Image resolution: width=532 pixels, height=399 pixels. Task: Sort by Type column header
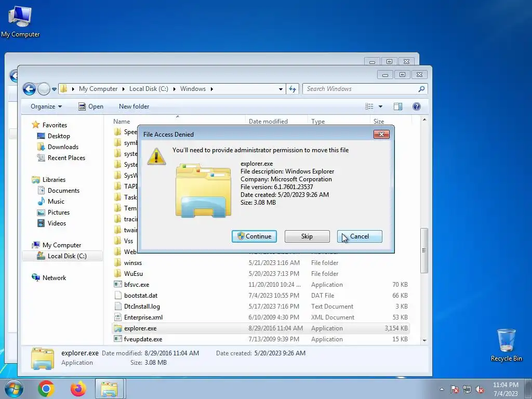click(x=339, y=121)
